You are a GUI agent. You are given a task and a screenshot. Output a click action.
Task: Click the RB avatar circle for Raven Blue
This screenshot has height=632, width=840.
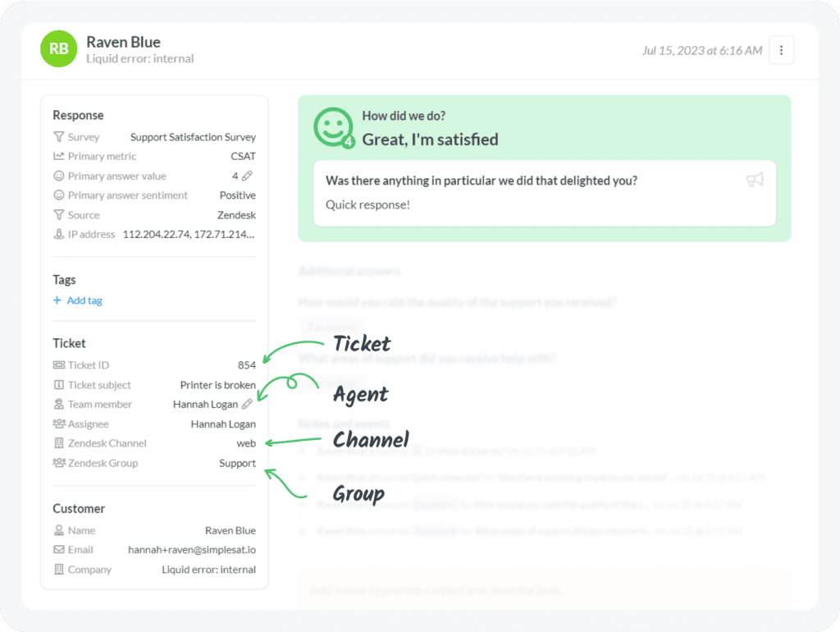pyautogui.click(x=58, y=49)
